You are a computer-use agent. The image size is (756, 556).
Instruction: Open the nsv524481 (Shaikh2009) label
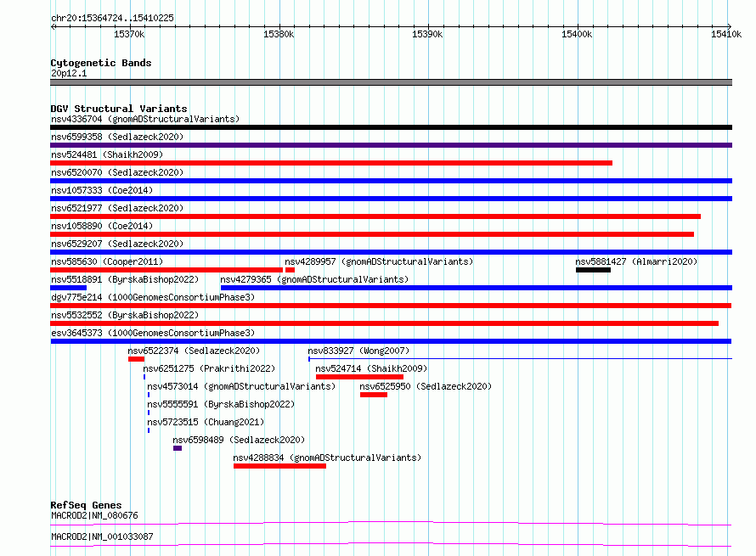(107, 154)
